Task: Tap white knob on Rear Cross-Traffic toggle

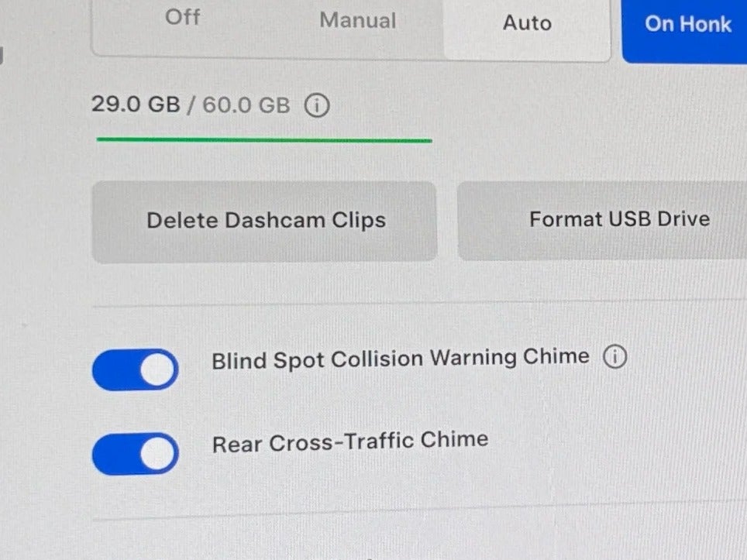Action: [157, 453]
